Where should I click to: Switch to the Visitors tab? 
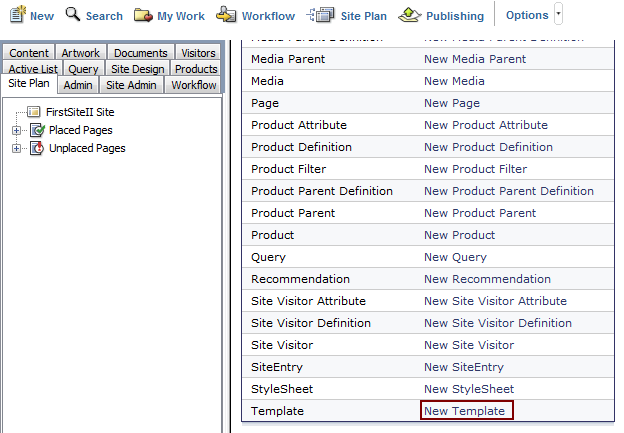[198, 53]
